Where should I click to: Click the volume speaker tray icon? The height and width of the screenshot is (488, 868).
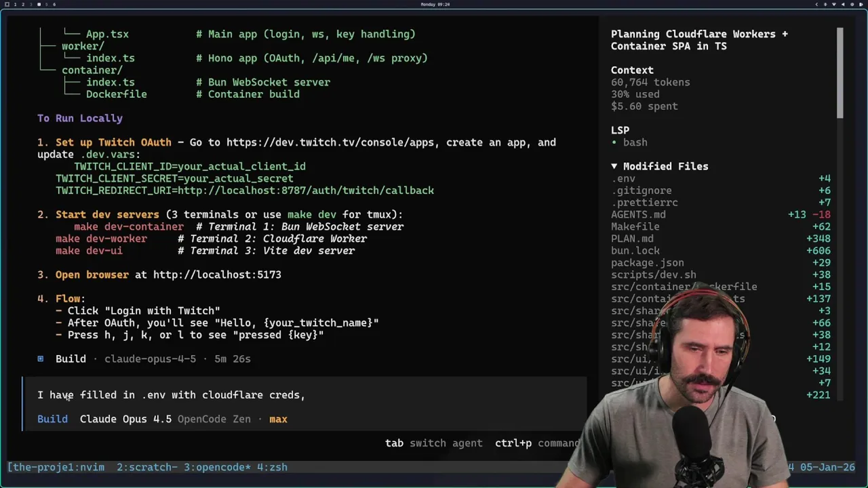(843, 4)
